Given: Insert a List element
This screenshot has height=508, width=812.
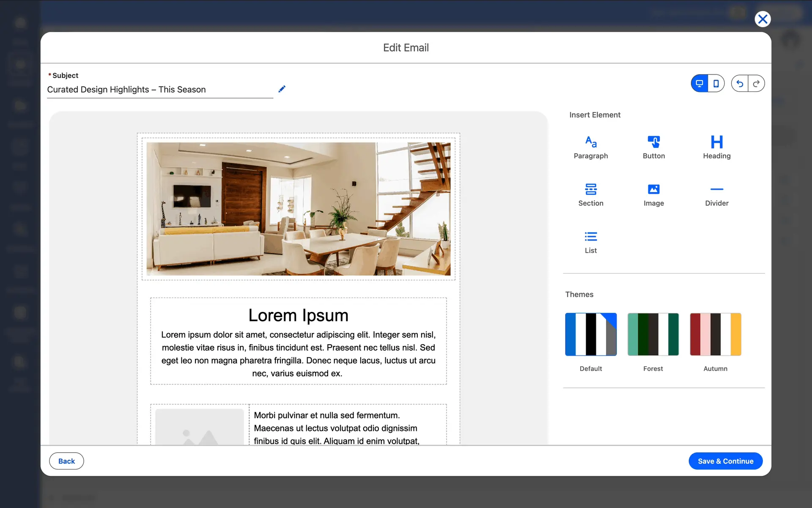Looking at the screenshot, I should point(590,242).
